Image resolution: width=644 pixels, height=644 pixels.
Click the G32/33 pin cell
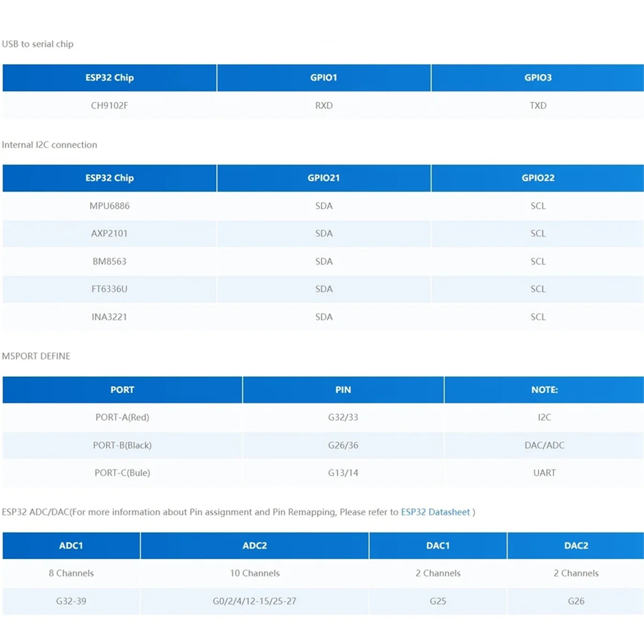click(343, 417)
